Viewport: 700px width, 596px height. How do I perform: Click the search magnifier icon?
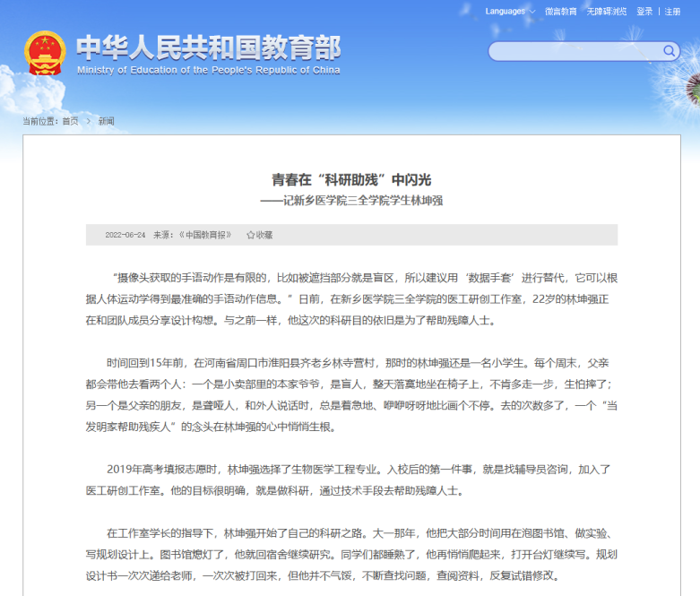(669, 51)
